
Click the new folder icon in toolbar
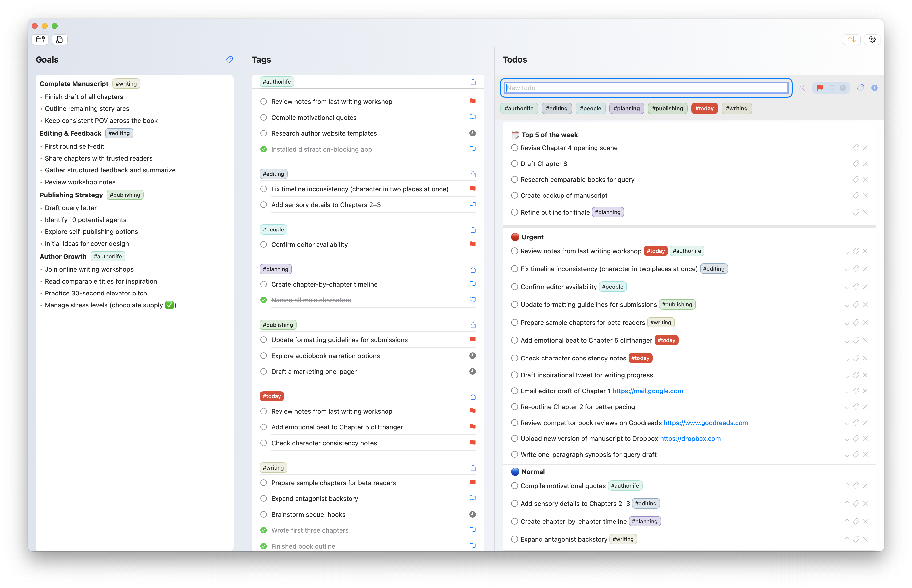[x=40, y=39]
